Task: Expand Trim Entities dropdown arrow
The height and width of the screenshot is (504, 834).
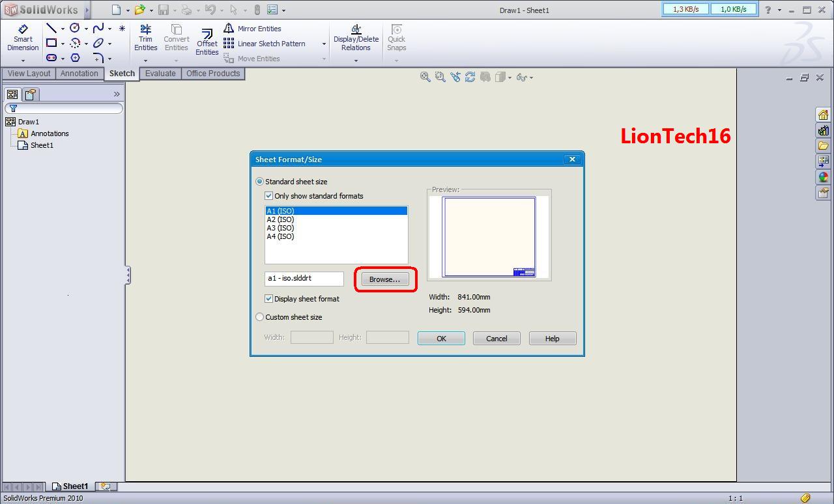Action: pos(145,61)
